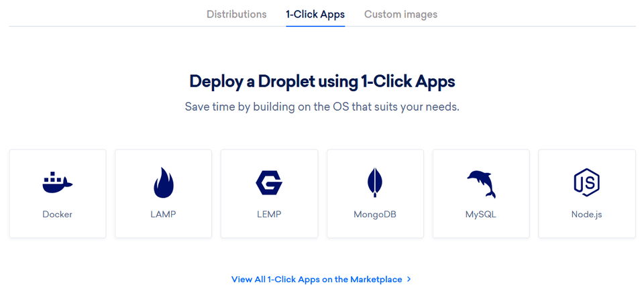View All 1-Click Apps on the Marketplace
Screen dimensions: 644x285
pyautogui.click(x=317, y=279)
